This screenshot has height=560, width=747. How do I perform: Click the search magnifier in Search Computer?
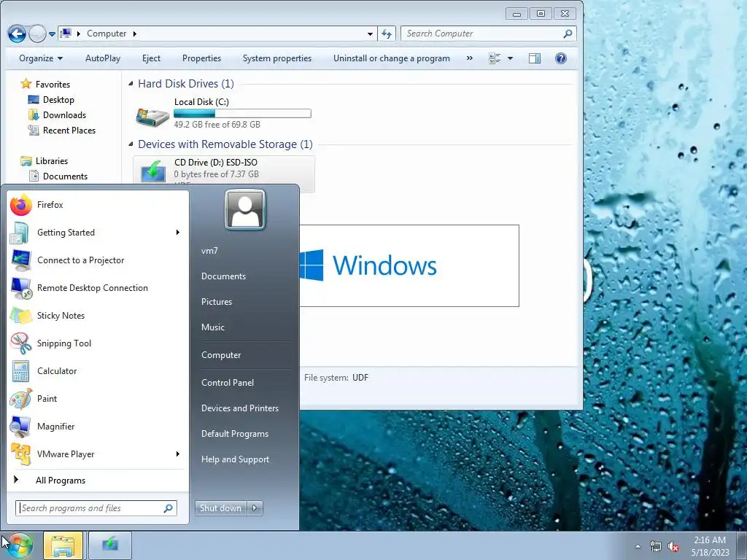568,34
